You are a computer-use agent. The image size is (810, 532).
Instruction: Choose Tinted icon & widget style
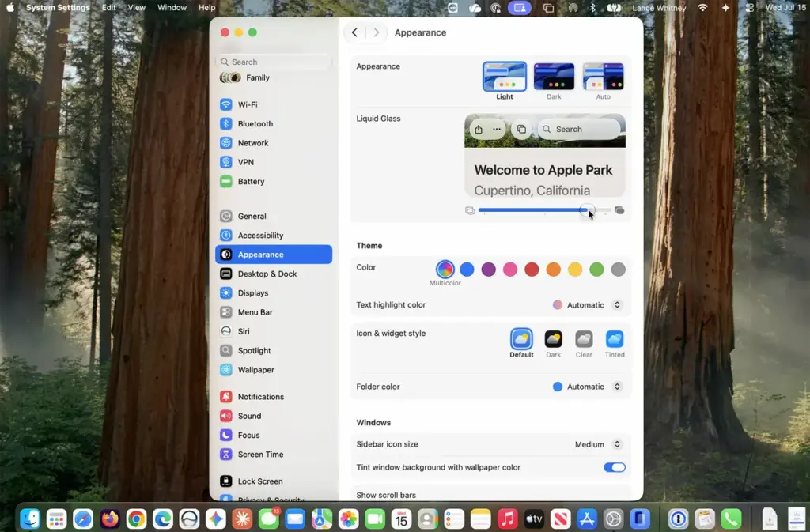coord(614,343)
